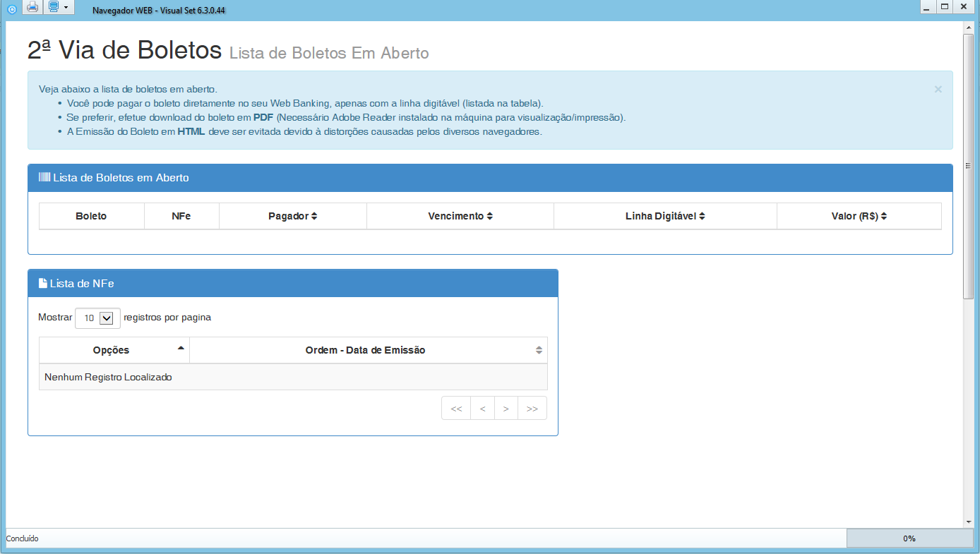The width and height of the screenshot is (980, 554).
Task: Go to first page with << button
Action: [456, 409]
